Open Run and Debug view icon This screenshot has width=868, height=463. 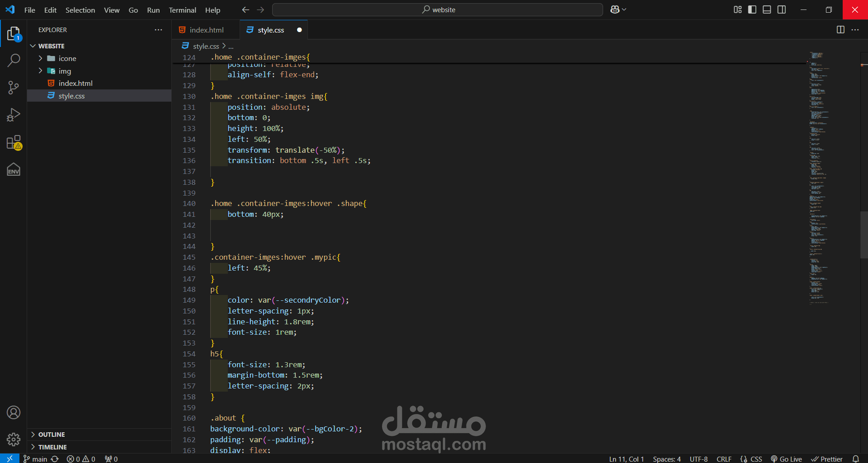(14, 115)
